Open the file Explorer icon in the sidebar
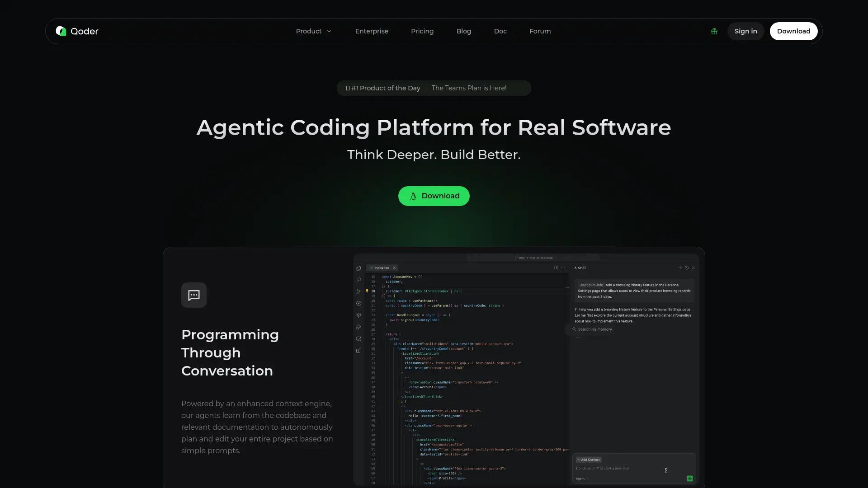The height and width of the screenshot is (488, 868). (359, 268)
